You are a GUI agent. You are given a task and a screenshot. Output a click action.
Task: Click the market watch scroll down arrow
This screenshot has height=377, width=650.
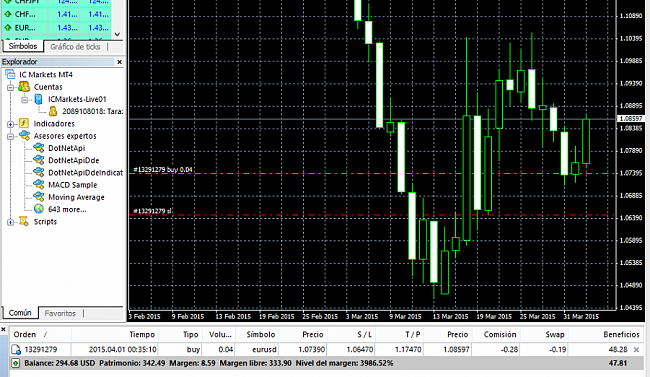[117, 34]
